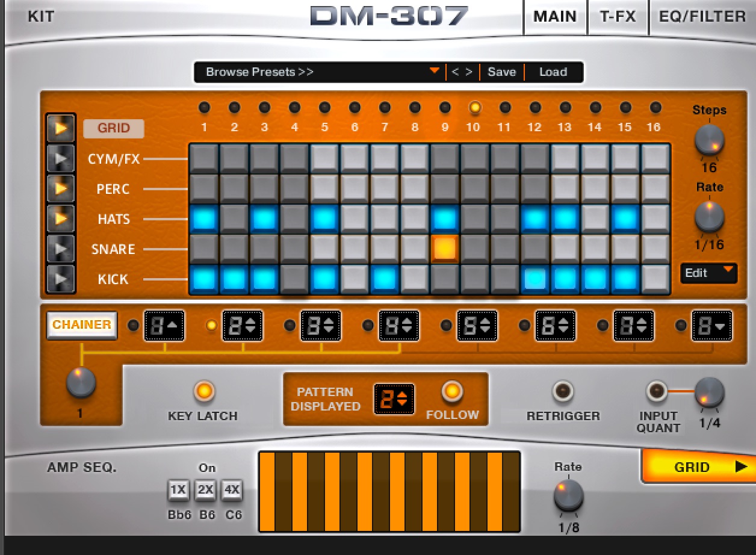The image size is (756, 555).
Task: Turn on INPUT QUANT
Action: click(657, 391)
